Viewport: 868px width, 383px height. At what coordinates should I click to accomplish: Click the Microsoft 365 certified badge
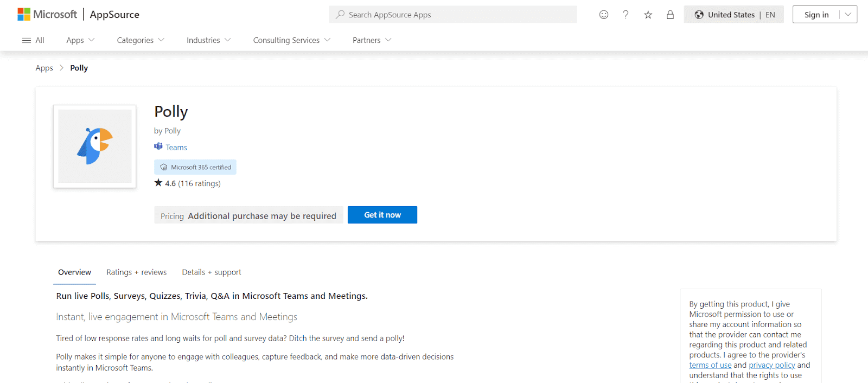tap(195, 167)
